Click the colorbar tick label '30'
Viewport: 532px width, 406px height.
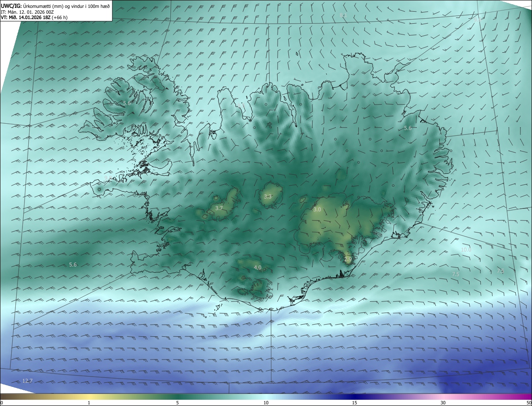[x=443, y=403]
